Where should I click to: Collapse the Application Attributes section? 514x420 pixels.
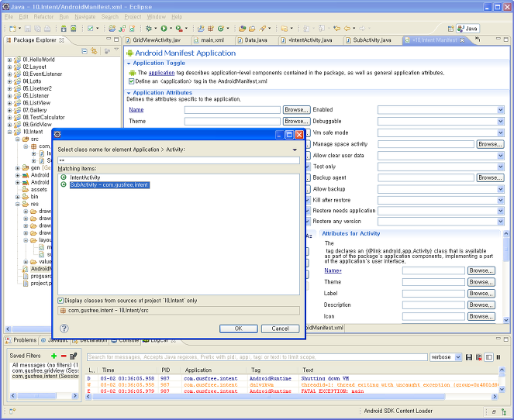pyautogui.click(x=129, y=93)
